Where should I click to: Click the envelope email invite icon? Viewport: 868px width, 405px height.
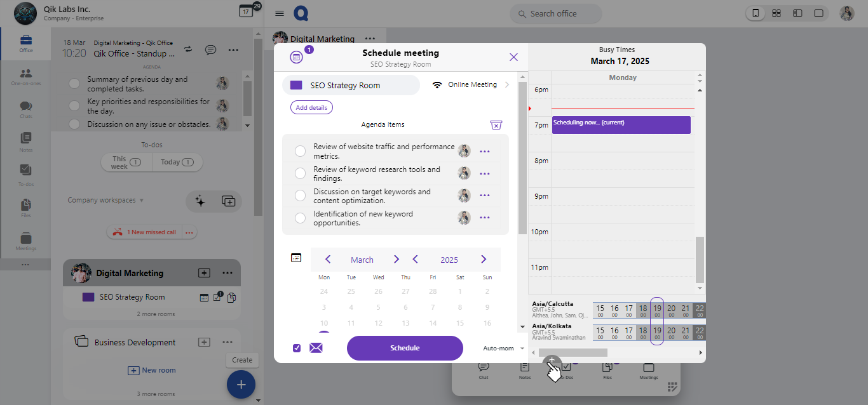316,348
